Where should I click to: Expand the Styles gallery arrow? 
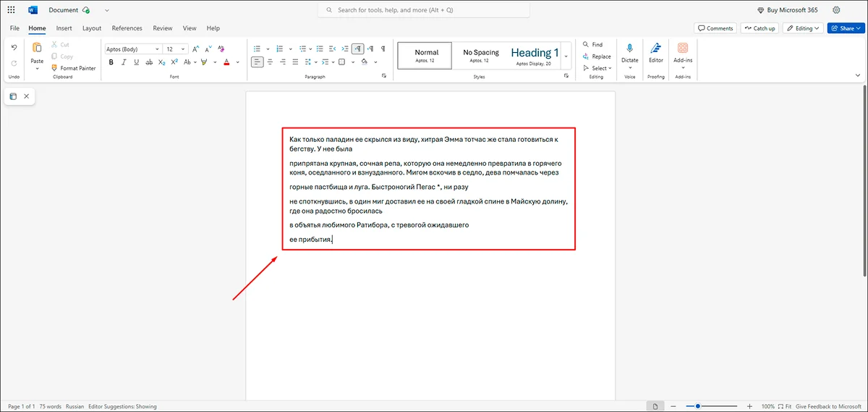coord(566,56)
